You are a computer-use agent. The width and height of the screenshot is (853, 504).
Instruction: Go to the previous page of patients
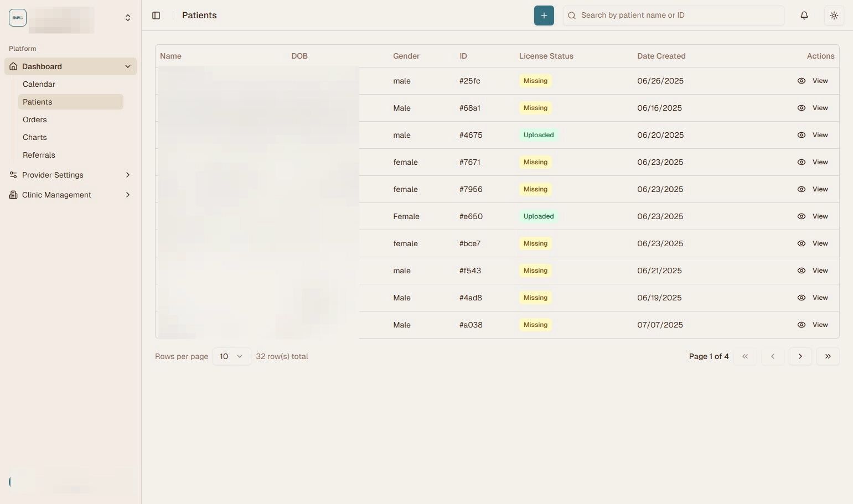pos(772,356)
